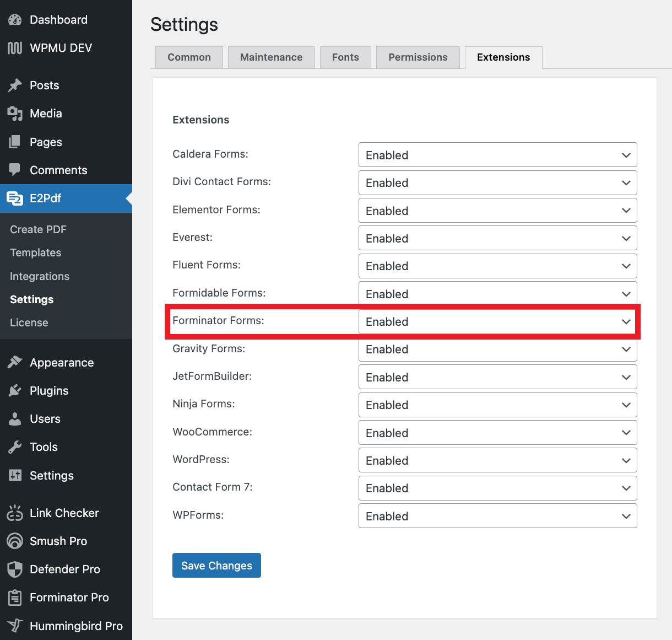The width and height of the screenshot is (672, 640).
Task: Click the Smush Pro icon
Action: coord(15,541)
